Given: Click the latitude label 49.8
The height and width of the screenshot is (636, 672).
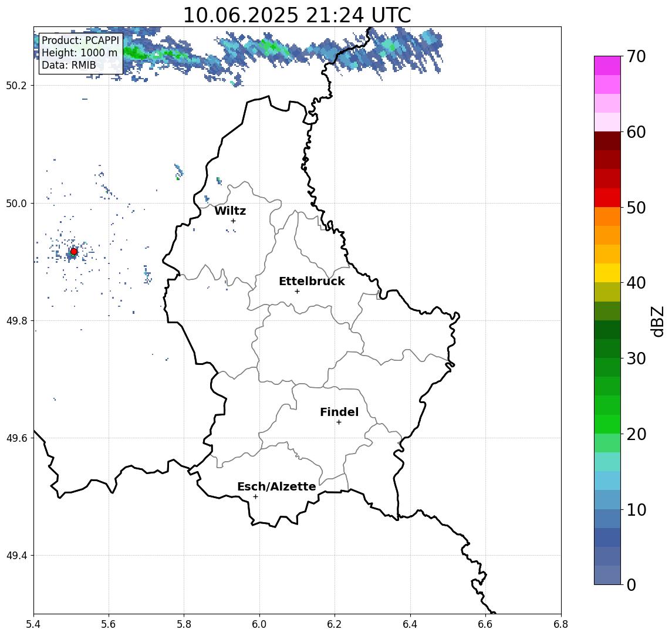Looking at the screenshot, I should pyautogui.click(x=16, y=320).
